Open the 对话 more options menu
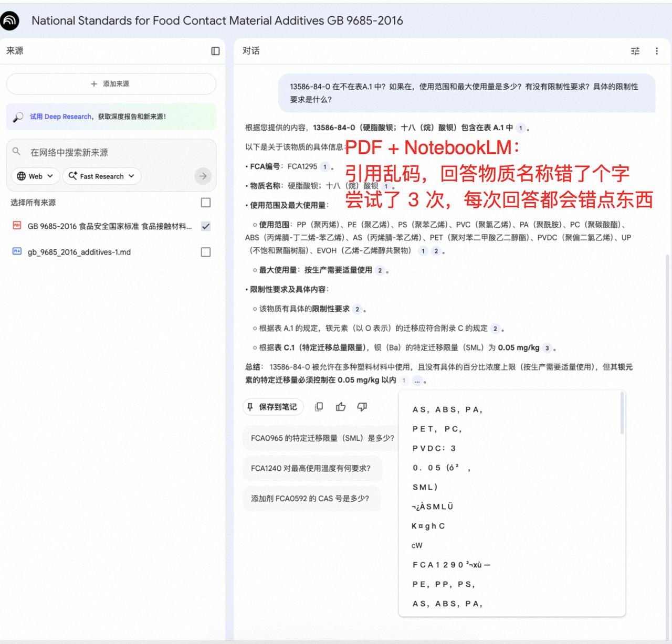The width and height of the screenshot is (672, 644). click(x=657, y=51)
